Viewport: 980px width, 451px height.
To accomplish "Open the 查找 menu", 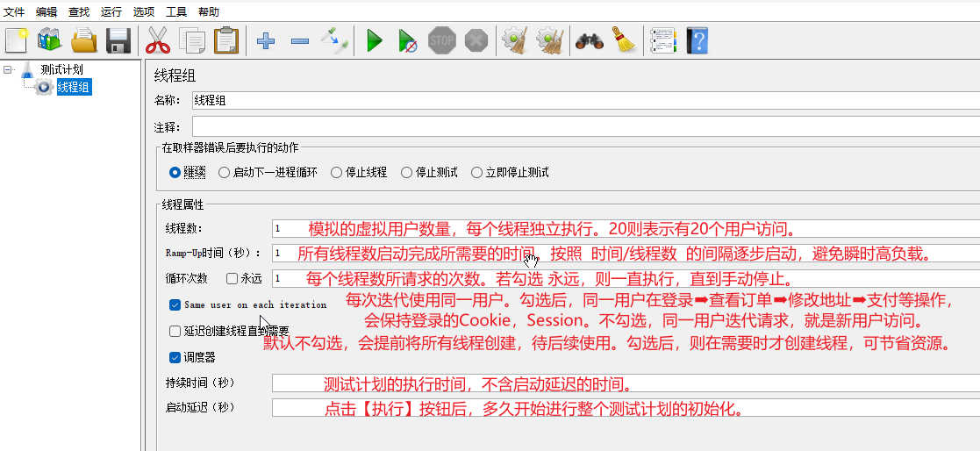I will (x=79, y=12).
